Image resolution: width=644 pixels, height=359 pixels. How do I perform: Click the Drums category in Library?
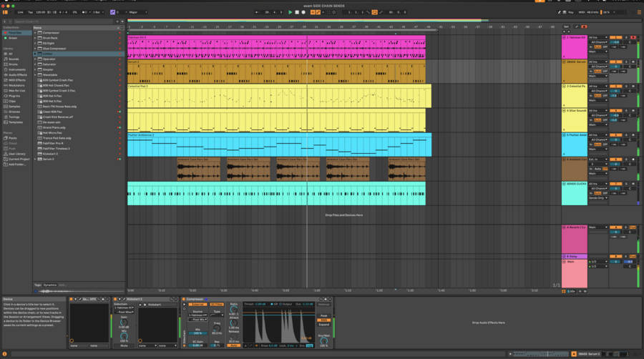tap(14, 64)
